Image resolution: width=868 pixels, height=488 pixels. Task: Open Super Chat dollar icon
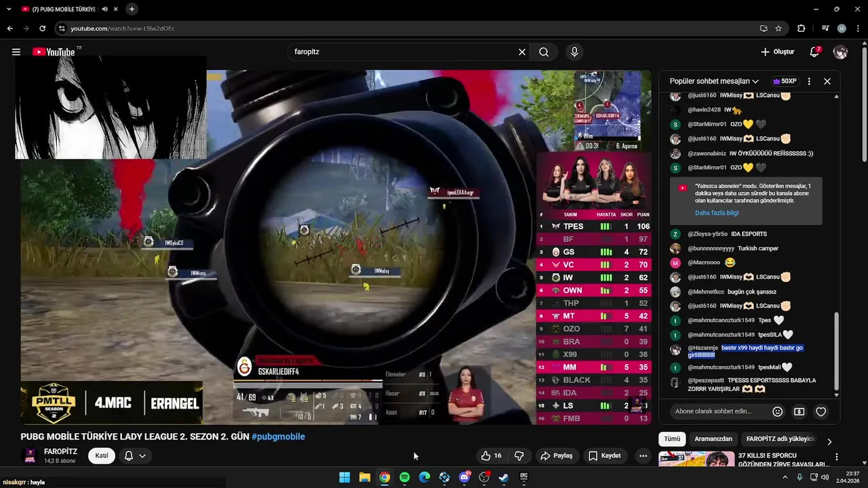[800, 411]
